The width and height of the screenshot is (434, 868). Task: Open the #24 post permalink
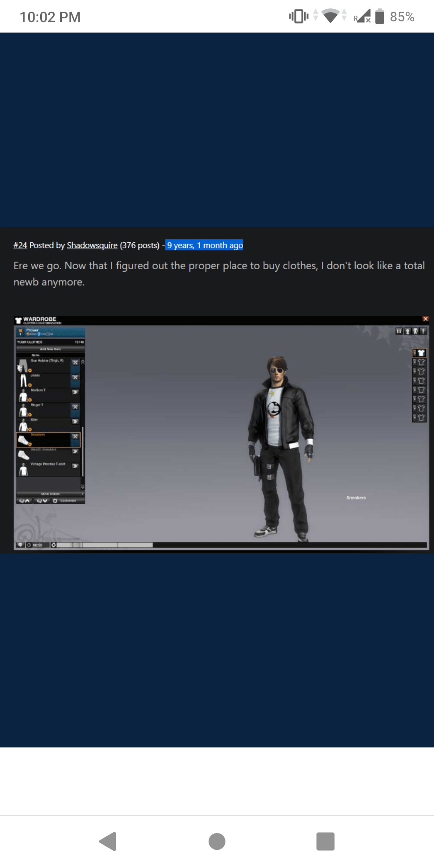point(20,245)
